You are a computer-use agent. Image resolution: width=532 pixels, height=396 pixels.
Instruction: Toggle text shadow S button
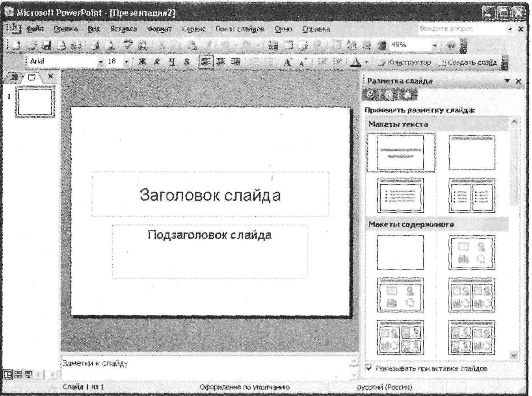[x=186, y=61]
